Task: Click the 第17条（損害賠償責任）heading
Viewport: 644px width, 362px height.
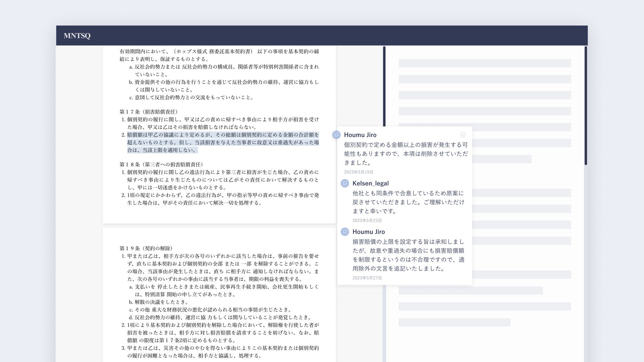Action: pos(149,112)
